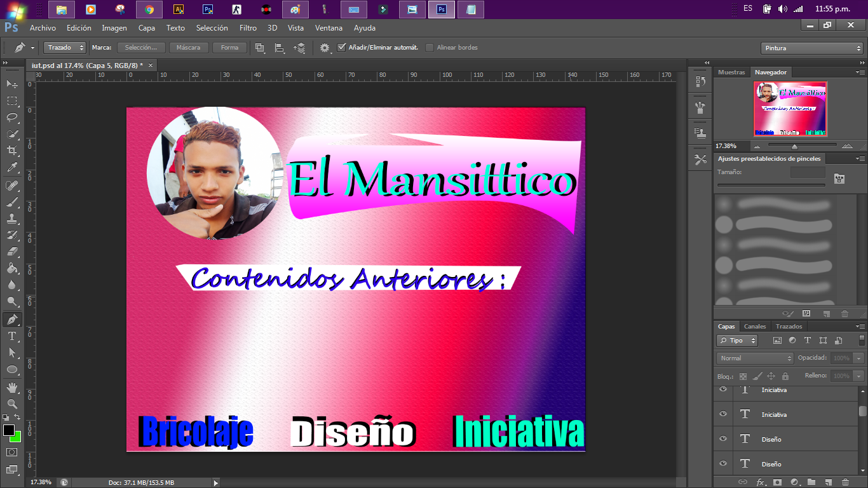Filter layers by pixel image icon
This screenshot has width=868, height=488.
coord(777,341)
